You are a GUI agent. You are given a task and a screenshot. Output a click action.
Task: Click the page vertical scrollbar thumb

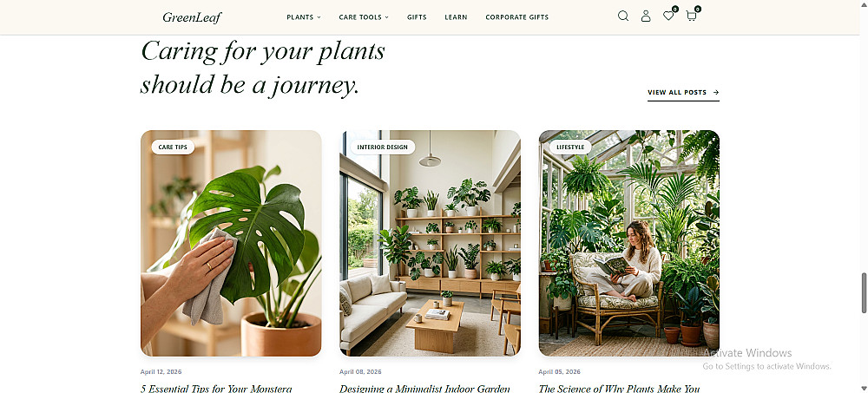[x=864, y=293]
